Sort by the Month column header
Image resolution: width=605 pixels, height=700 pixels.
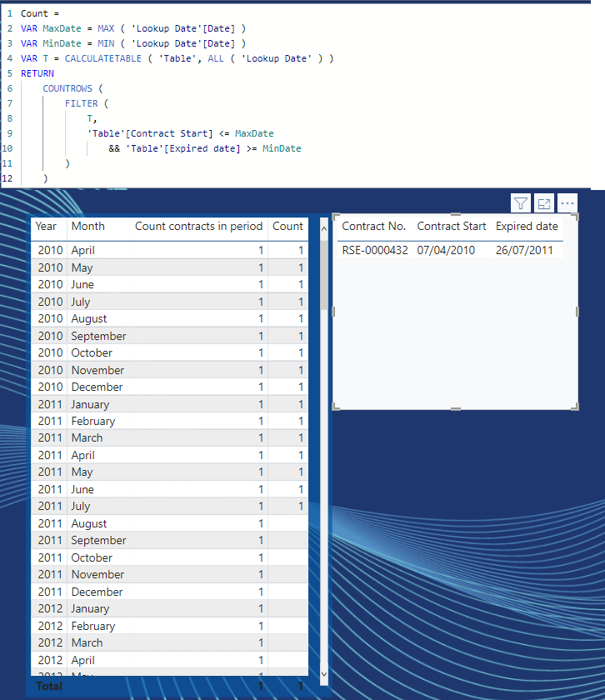pyautogui.click(x=88, y=227)
